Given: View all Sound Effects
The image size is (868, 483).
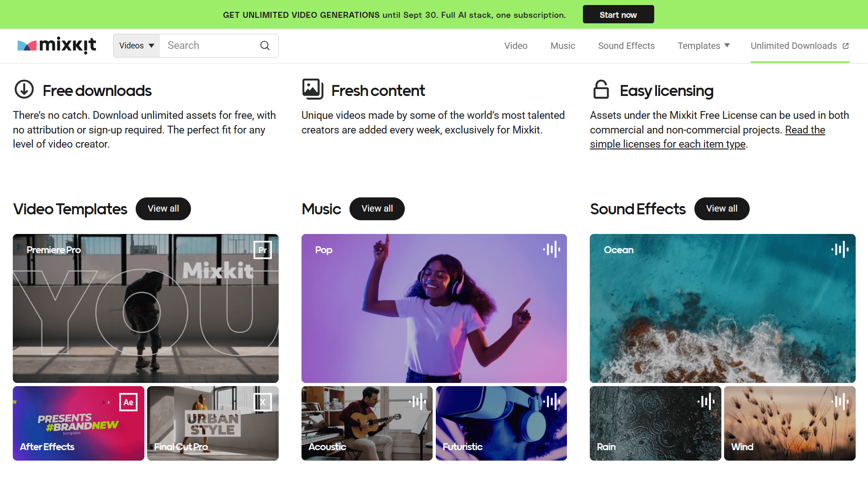Looking at the screenshot, I should [721, 209].
